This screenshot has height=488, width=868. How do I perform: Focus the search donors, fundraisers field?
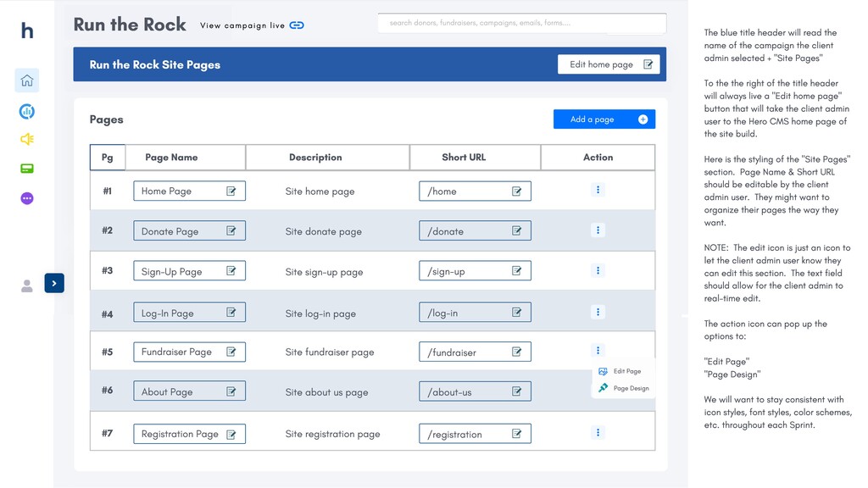pyautogui.click(x=522, y=23)
